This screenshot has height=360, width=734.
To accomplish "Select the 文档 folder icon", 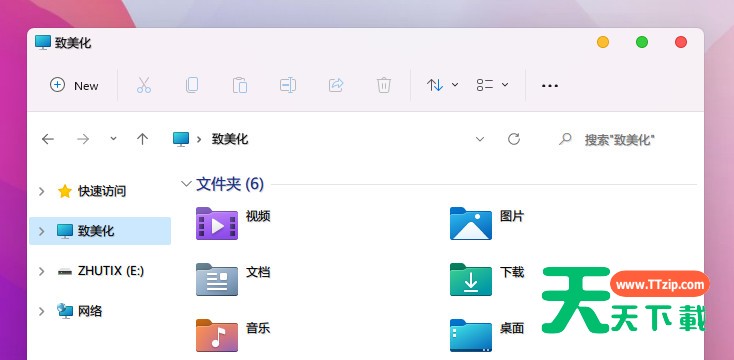I will click(217, 279).
